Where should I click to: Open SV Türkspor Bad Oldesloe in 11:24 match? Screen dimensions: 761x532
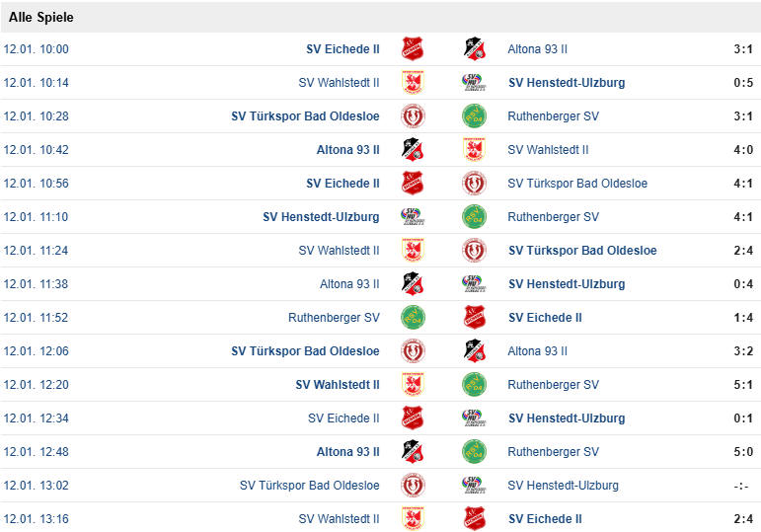582,251
